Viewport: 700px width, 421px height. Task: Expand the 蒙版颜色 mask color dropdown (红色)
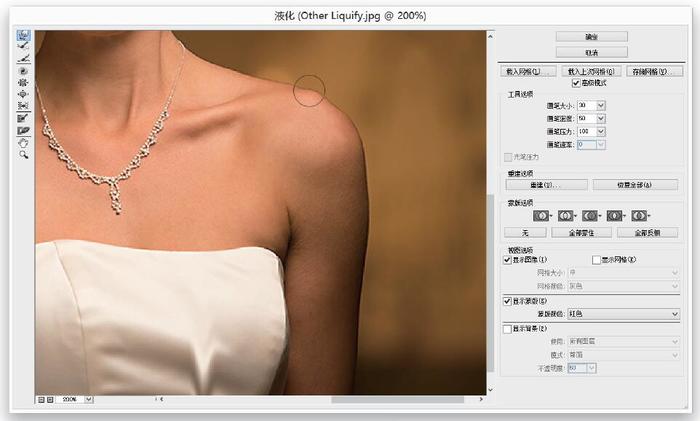click(676, 313)
